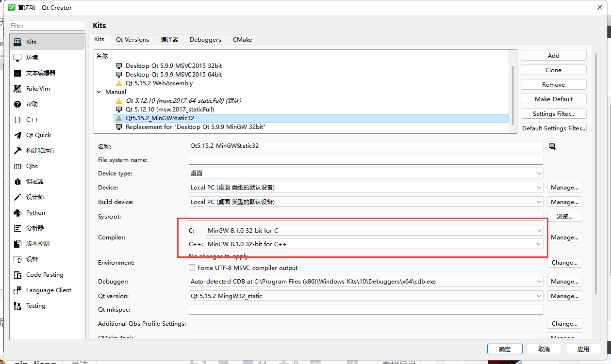Click the Filter search field

coord(47,25)
